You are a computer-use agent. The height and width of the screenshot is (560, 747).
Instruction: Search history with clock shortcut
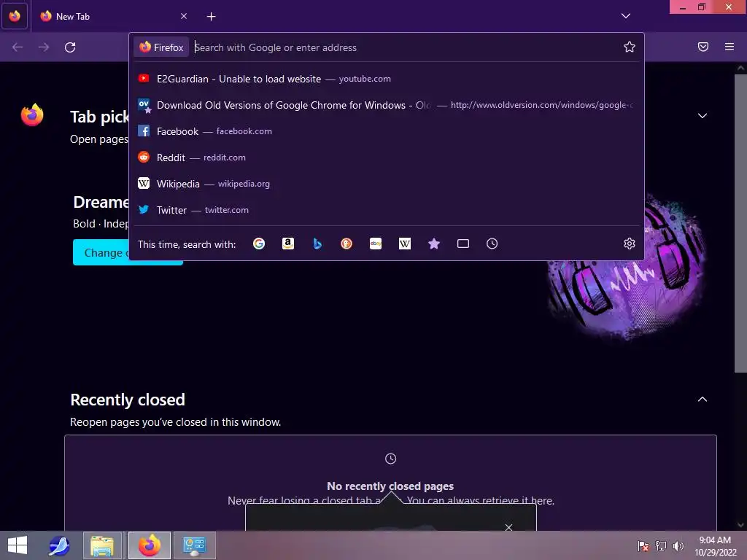[492, 244]
